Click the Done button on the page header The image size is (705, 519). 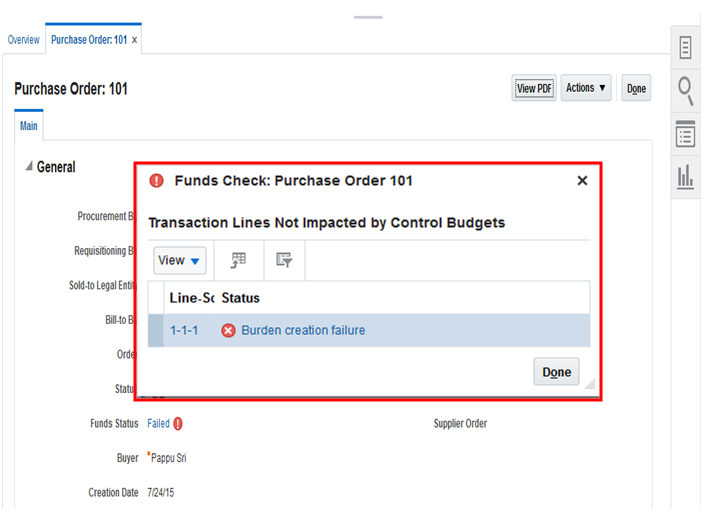(636, 89)
